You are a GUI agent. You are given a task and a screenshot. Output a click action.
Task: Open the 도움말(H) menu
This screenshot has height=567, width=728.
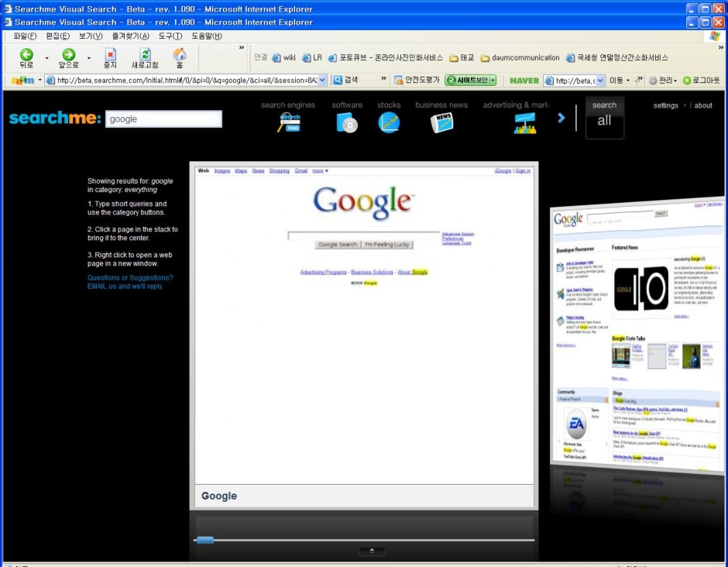point(207,36)
